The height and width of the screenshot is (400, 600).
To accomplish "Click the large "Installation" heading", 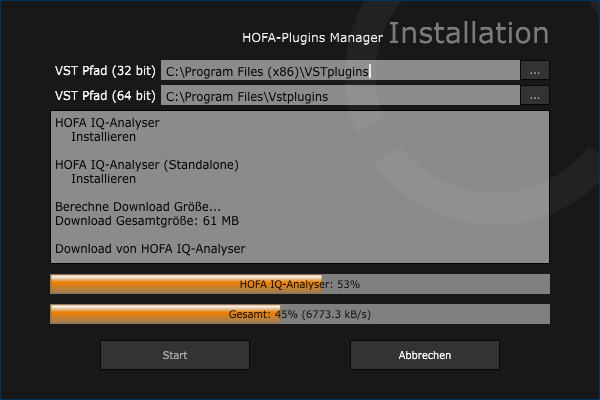I will point(468,33).
